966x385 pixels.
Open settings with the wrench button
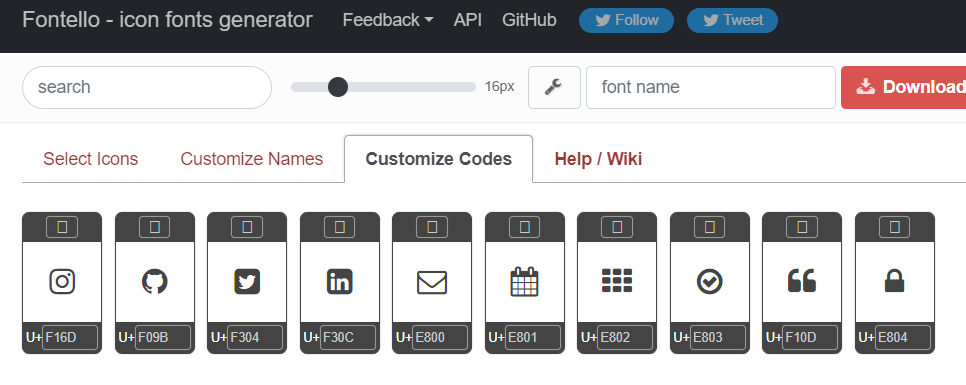tap(554, 87)
